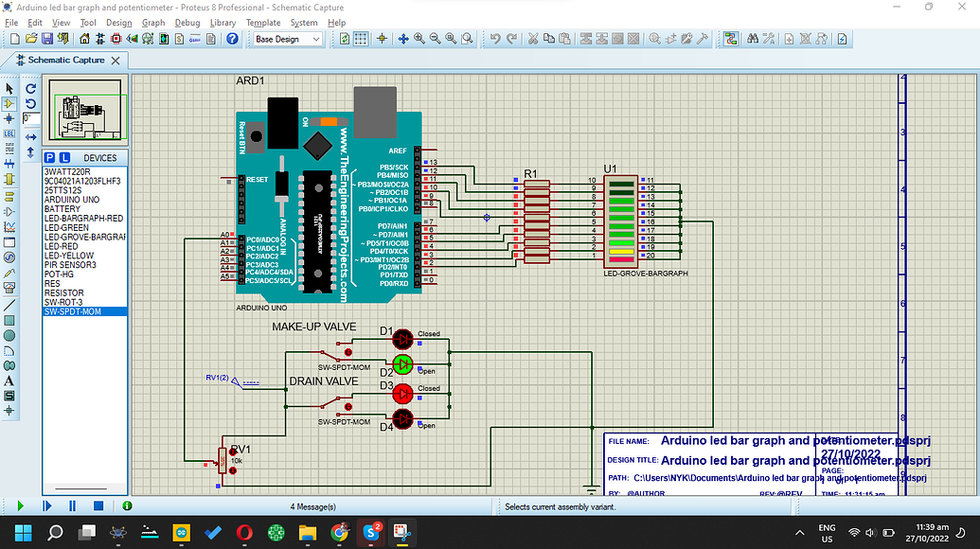This screenshot has width=980, height=549.
Task: Open the 4 Message(s) simulation log
Action: [x=312, y=506]
